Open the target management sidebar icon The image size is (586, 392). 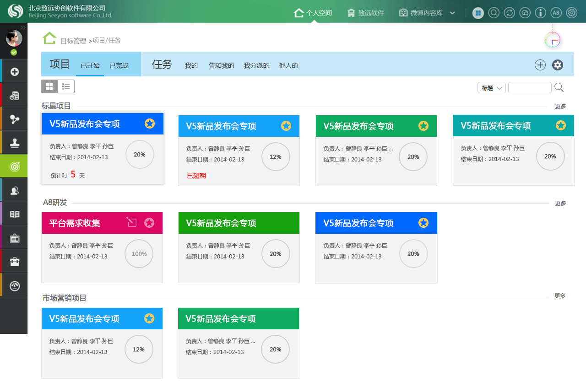[14, 166]
